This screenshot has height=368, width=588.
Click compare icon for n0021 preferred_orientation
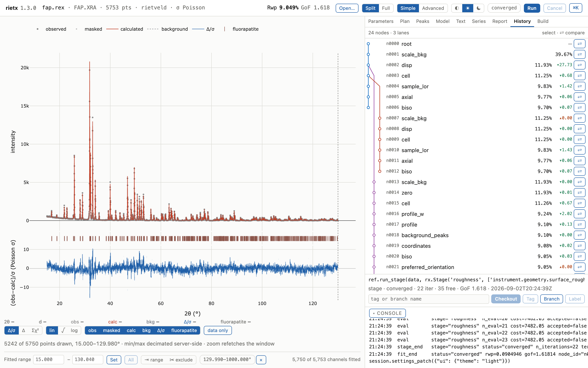(x=579, y=267)
